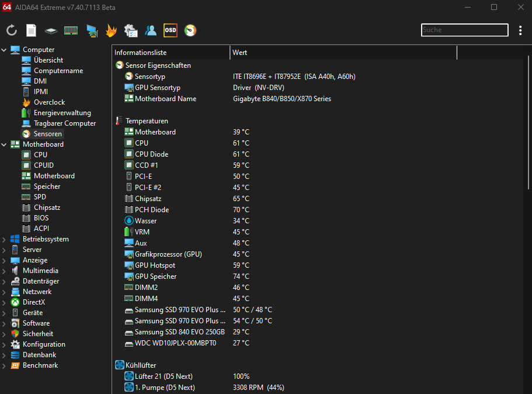Open the SPD tree entry
This screenshot has width=532, height=394.
[34, 197]
